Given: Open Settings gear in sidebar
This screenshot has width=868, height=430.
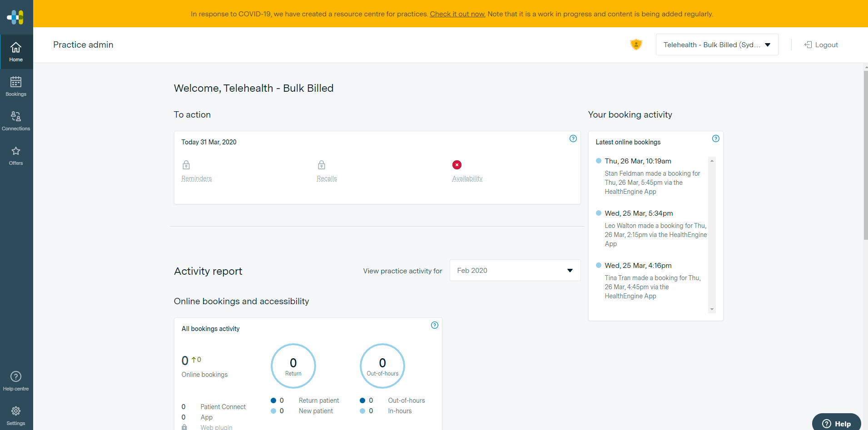Looking at the screenshot, I should point(16,415).
